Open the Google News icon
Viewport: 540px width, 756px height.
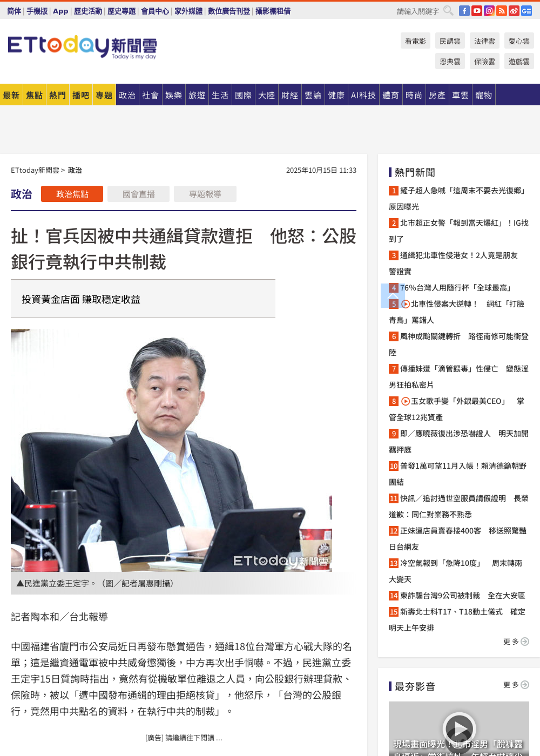coord(526,11)
